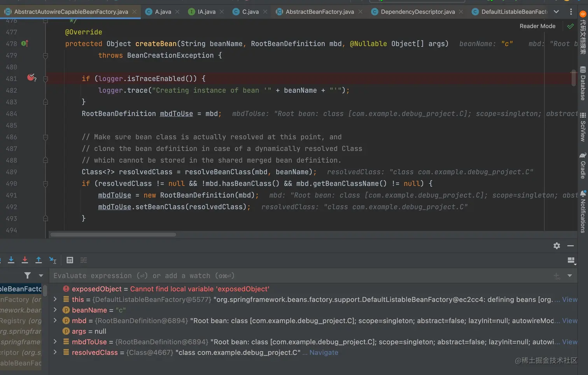Open the Notifications tool window
Image resolution: width=588 pixels, height=375 pixels.
(x=583, y=212)
